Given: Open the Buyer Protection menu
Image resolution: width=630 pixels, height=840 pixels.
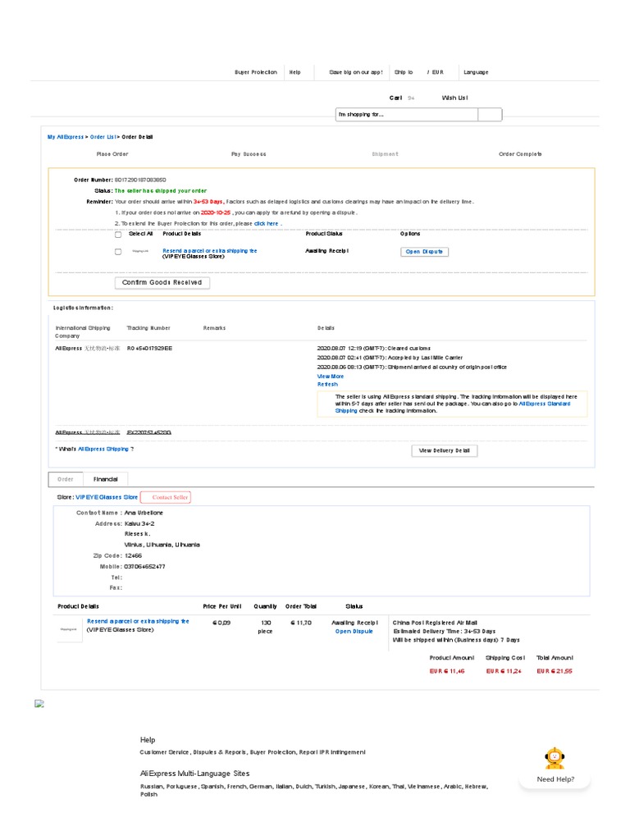Looking at the screenshot, I should (256, 72).
